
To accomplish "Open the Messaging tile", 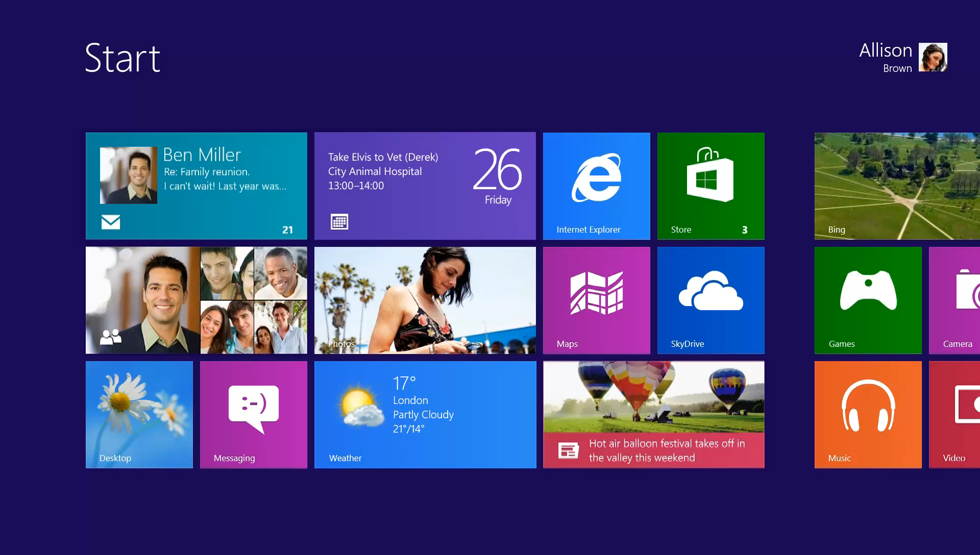I will pos(253,414).
